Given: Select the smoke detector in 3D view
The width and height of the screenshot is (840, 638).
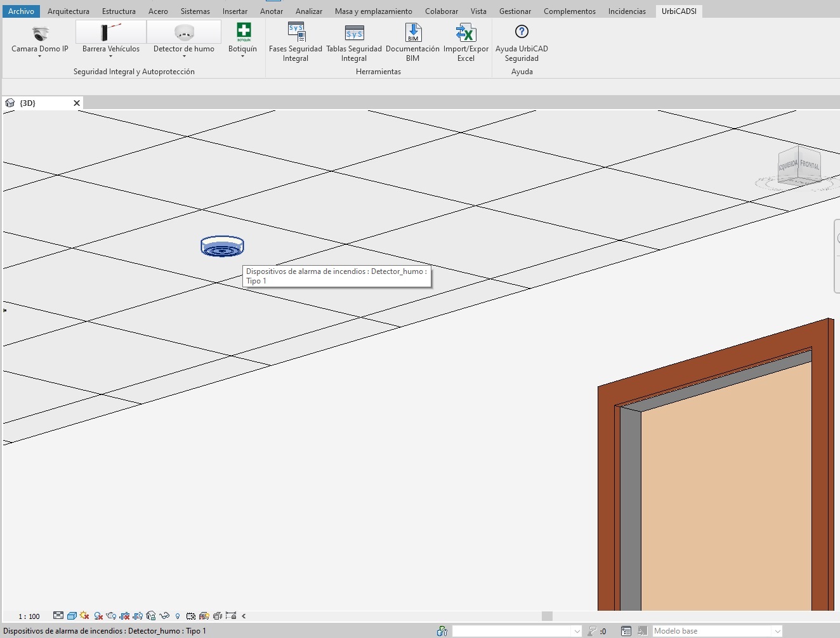Looking at the screenshot, I should point(222,246).
